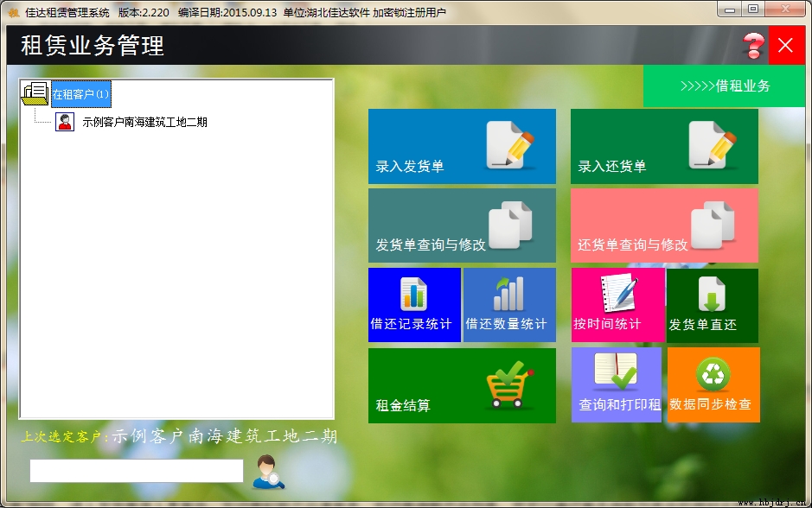Click the app icon in title bar

14,12
